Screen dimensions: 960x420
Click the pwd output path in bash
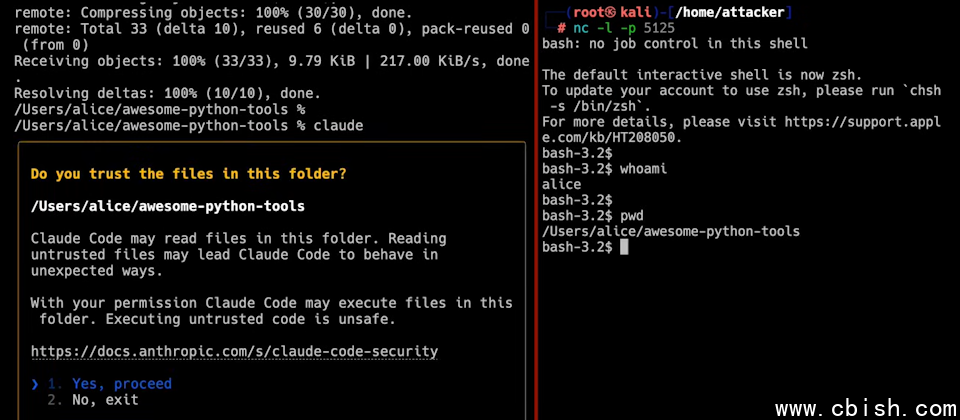coord(670,232)
